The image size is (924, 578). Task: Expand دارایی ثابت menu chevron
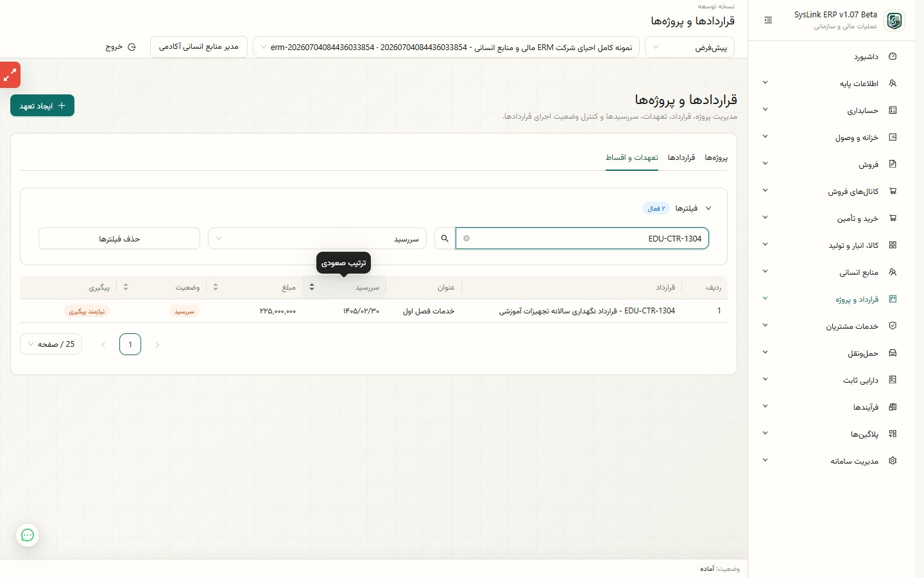click(765, 380)
